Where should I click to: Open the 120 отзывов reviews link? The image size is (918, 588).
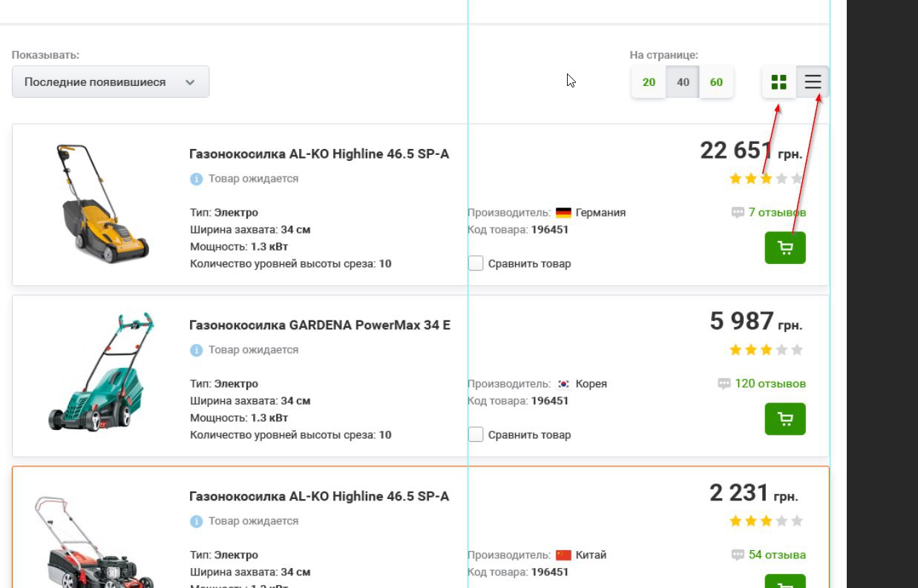point(770,384)
